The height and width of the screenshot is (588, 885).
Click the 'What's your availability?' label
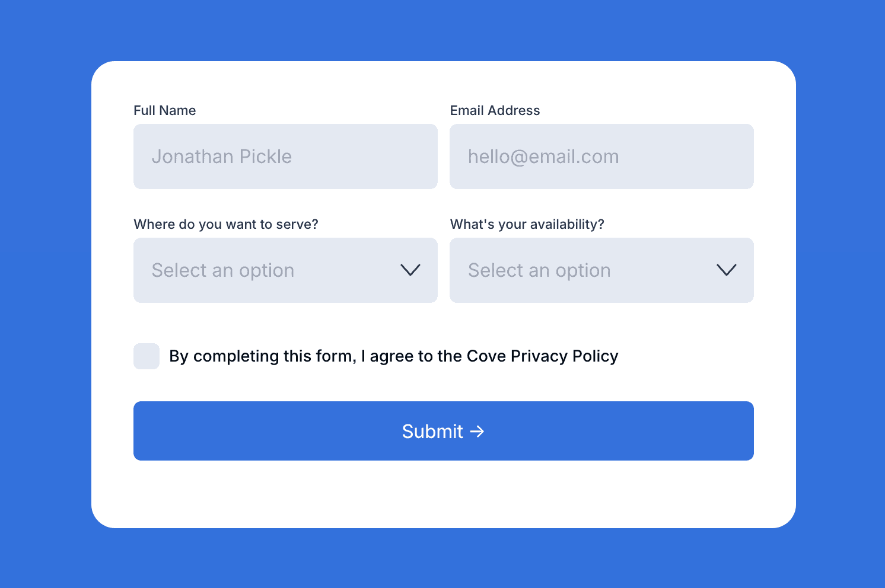[527, 224]
